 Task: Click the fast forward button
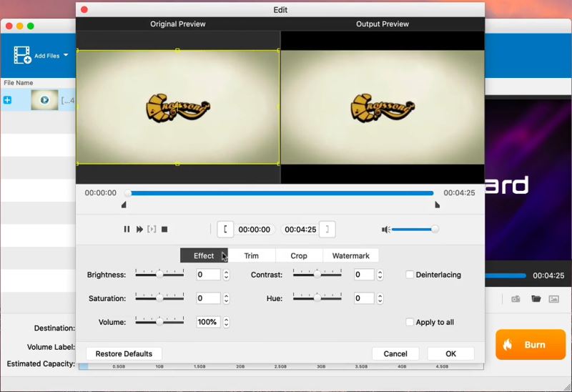click(x=139, y=229)
